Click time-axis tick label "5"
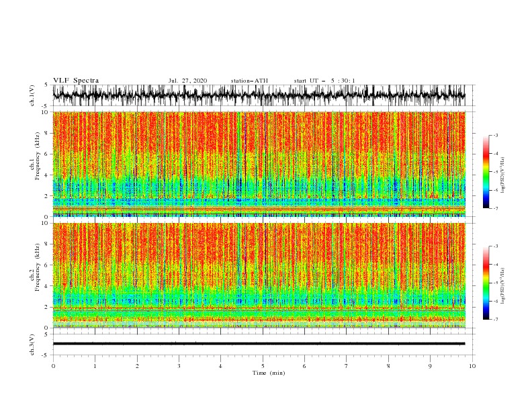The width and height of the screenshot is (532, 411). (x=263, y=366)
